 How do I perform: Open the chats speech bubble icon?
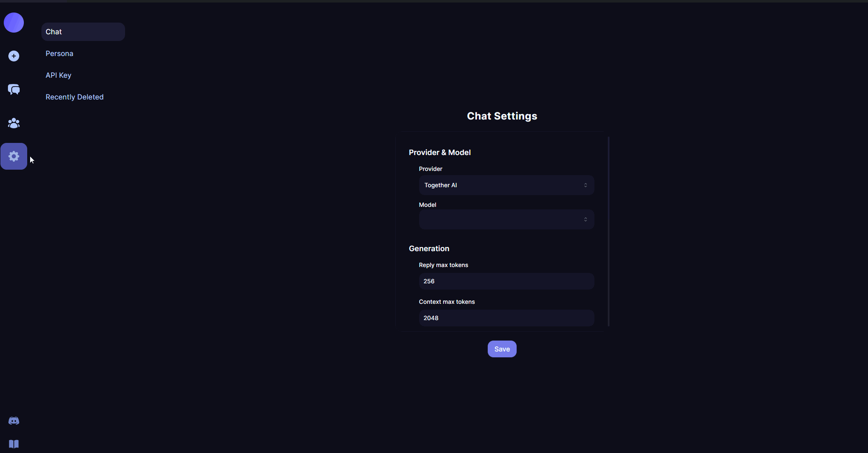point(14,89)
